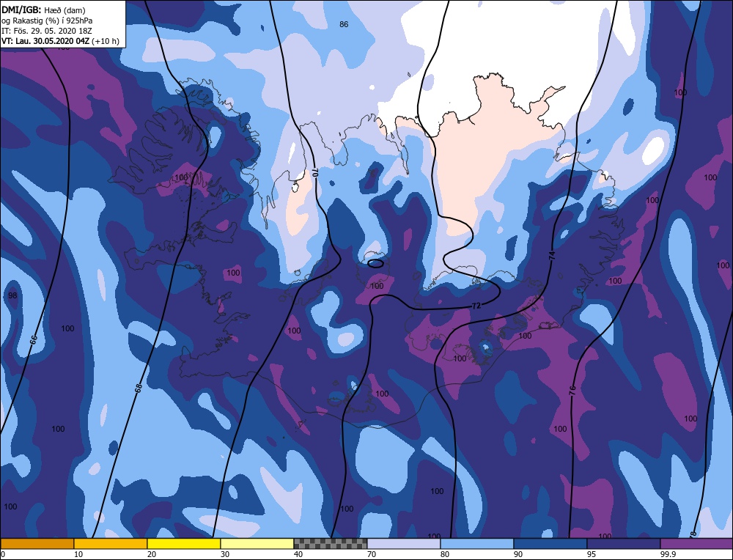Image resolution: width=733 pixels, height=560 pixels.
Task: Click the 74 contour label
Action: pos(552,255)
